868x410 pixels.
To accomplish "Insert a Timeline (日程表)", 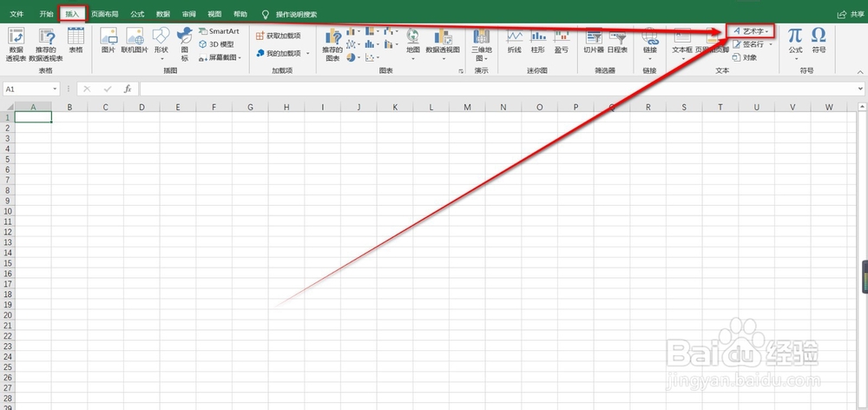I will click(x=616, y=40).
